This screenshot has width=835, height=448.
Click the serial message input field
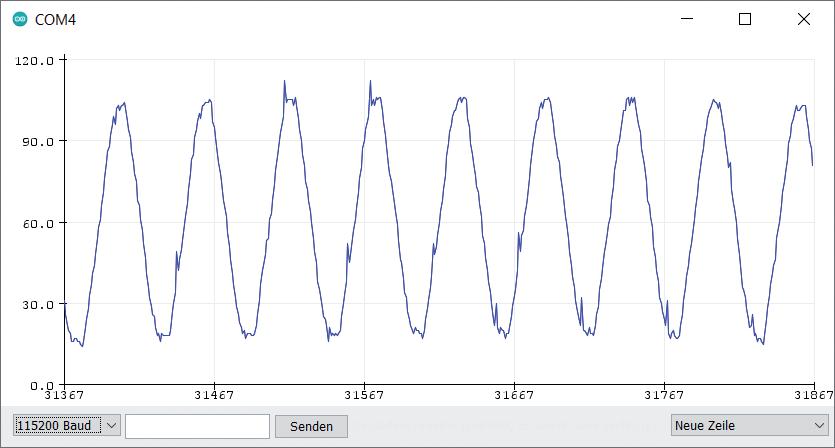pos(198,426)
